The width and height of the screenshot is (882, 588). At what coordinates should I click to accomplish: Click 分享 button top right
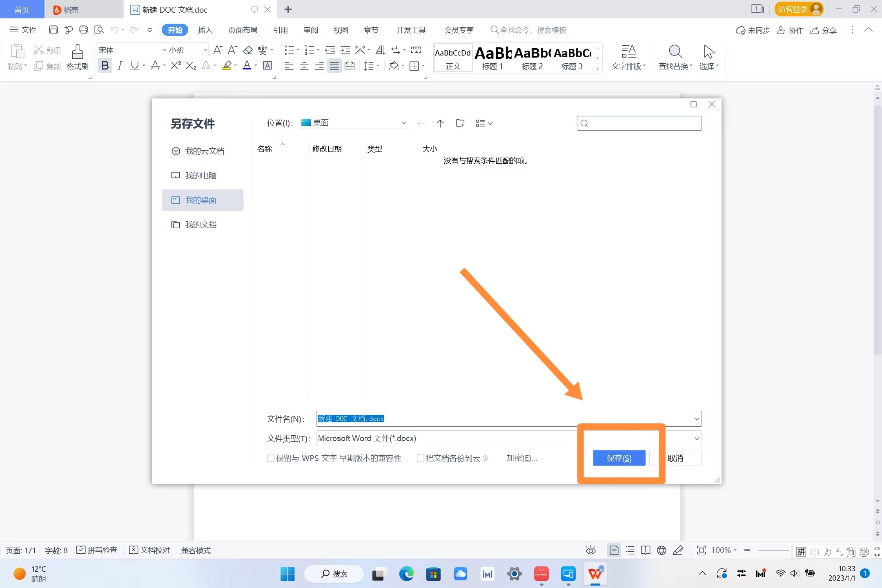[x=824, y=30]
